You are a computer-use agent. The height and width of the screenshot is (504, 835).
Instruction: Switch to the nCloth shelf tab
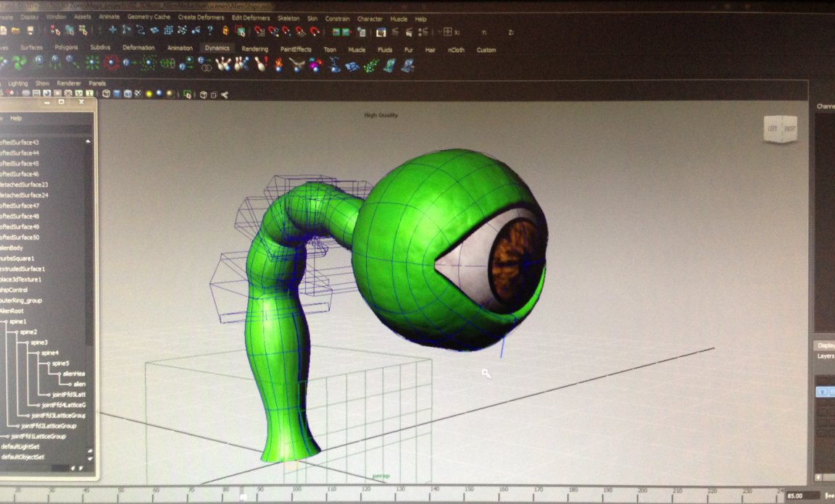pyautogui.click(x=456, y=50)
